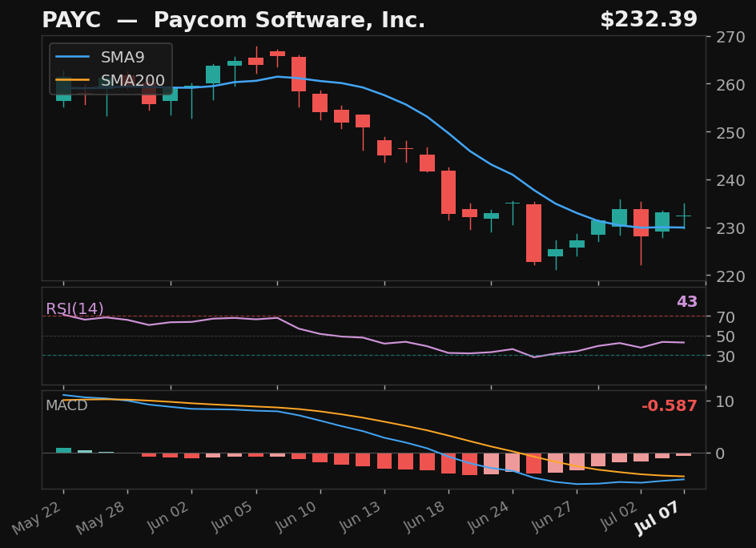Image resolution: width=756 pixels, height=548 pixels.
Task: Click the May 28 date label
Action: (101, 517)
